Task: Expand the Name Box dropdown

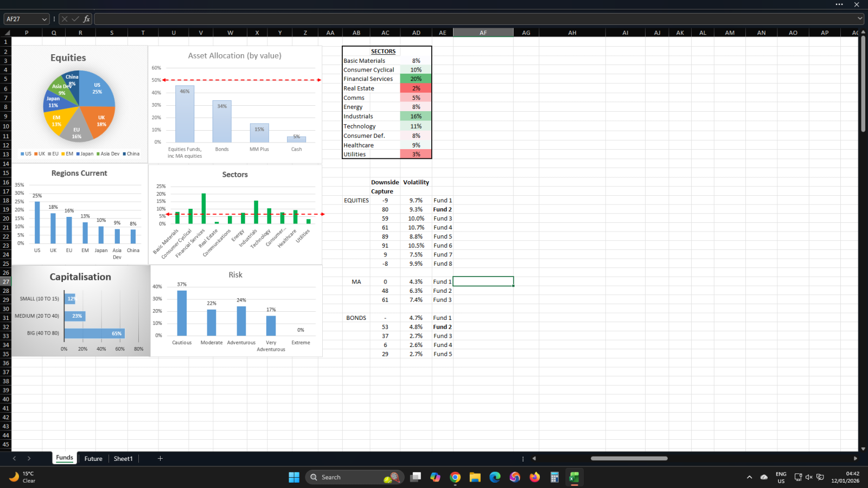Action: tap(44, 19)
